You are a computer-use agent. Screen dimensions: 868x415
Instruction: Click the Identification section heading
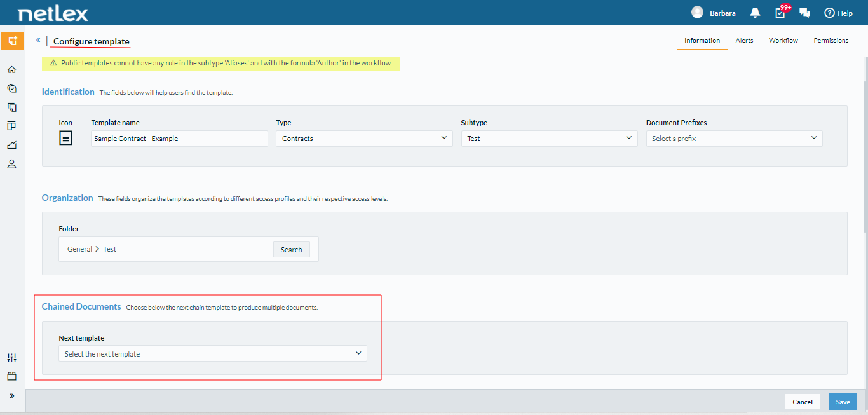point(68,92)
